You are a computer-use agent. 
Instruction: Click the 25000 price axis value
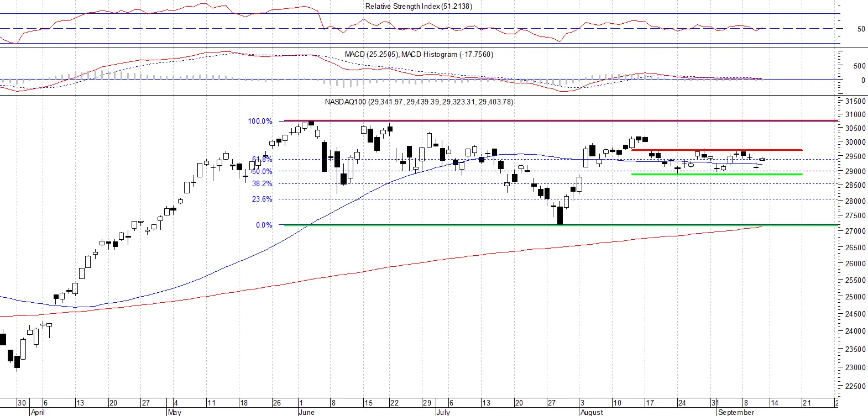click(855, 297)
